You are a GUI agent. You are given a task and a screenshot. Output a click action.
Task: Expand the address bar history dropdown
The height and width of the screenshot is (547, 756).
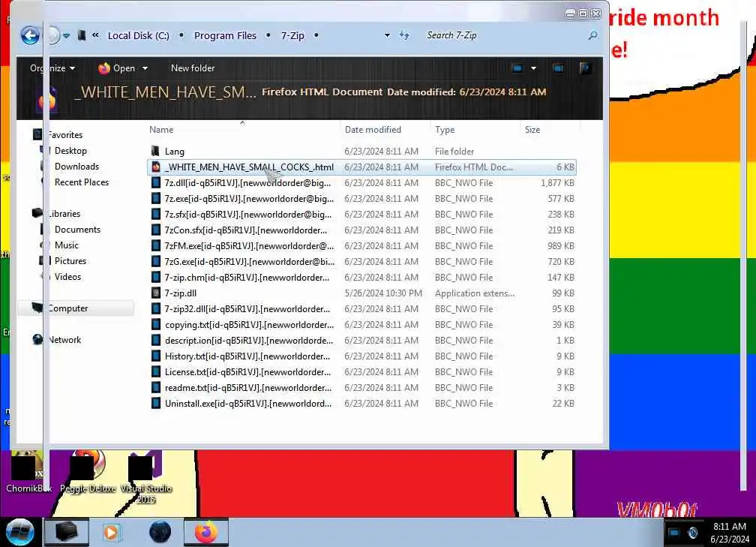point(387,35)
